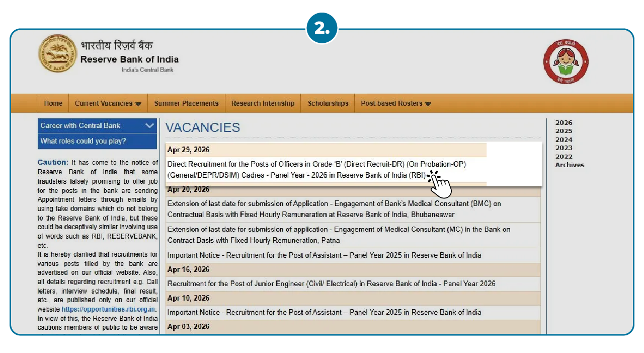The image size is (644, 353).
Task: Select the 2025 year filter
Action: tap(563, 131)
